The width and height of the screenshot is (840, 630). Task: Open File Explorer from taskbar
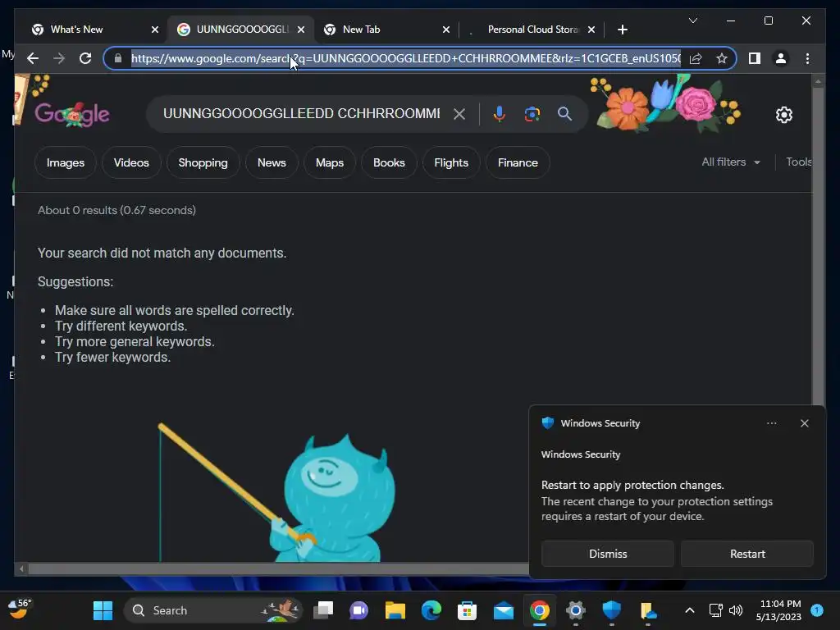395,610
